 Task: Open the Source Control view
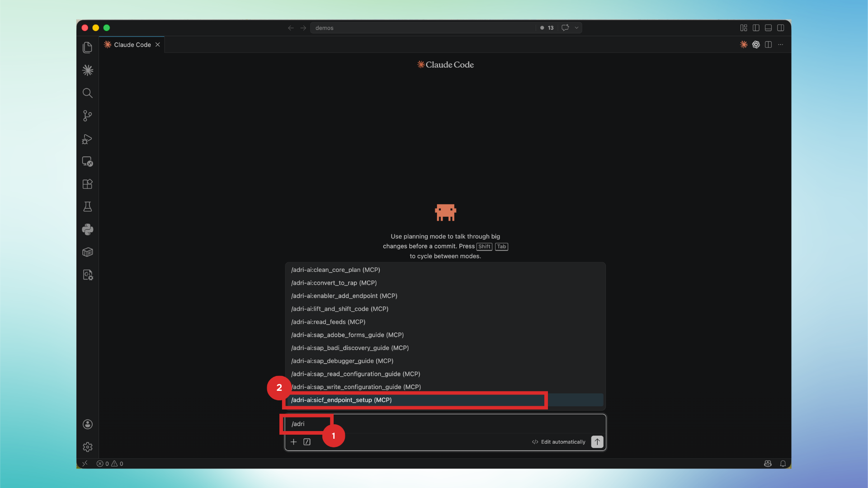pos(87,116)
